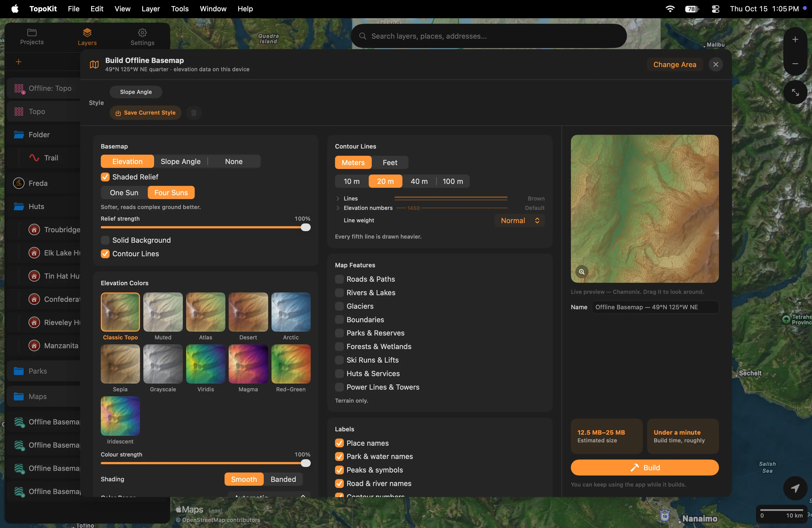Click the Name field for the basemap

click(655, 307)
